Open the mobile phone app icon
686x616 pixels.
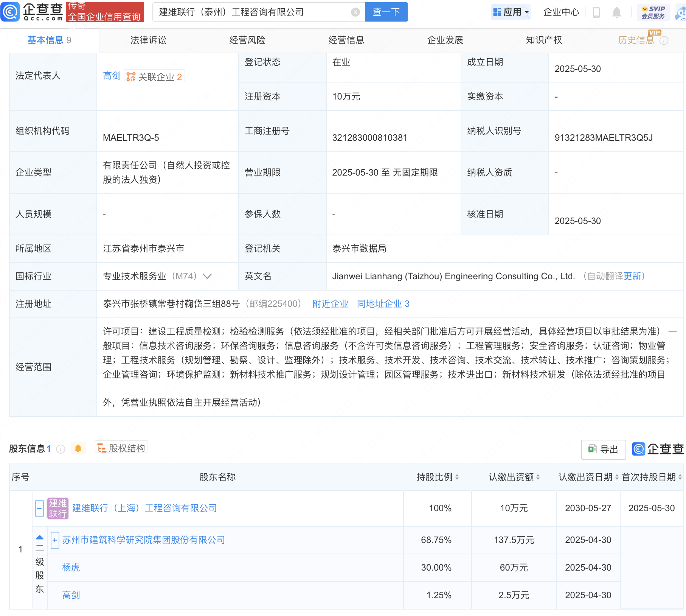point(596,12)
